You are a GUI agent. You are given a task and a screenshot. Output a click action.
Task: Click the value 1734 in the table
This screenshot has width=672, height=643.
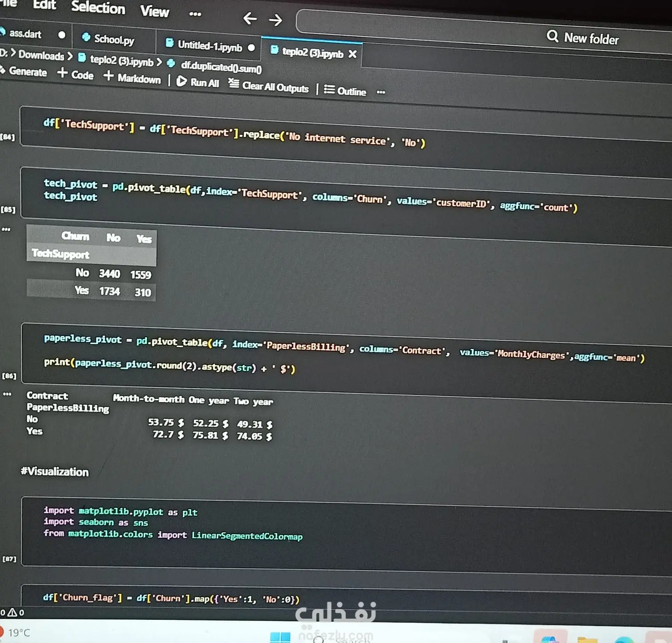click(x=110, y=291)
